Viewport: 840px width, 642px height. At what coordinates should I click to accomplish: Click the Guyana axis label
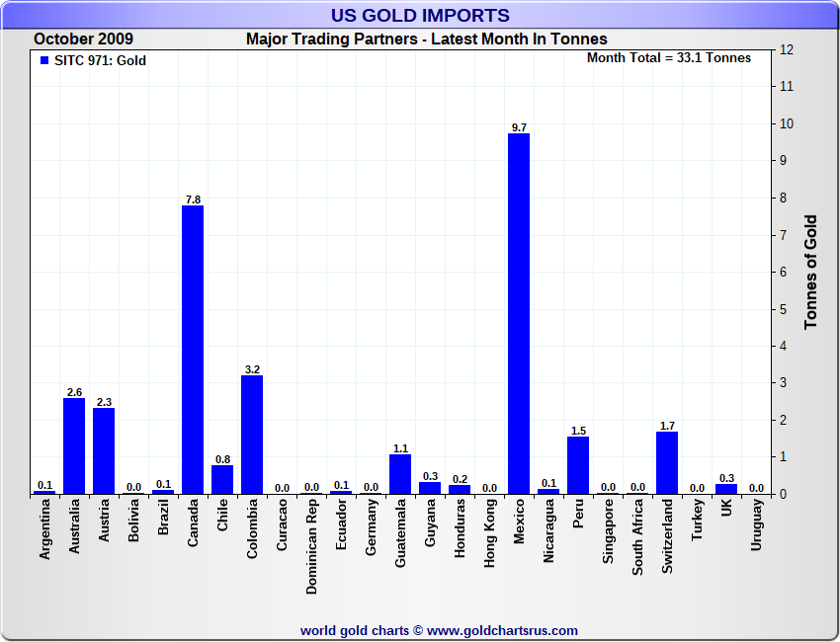click(x=430, y=522)
